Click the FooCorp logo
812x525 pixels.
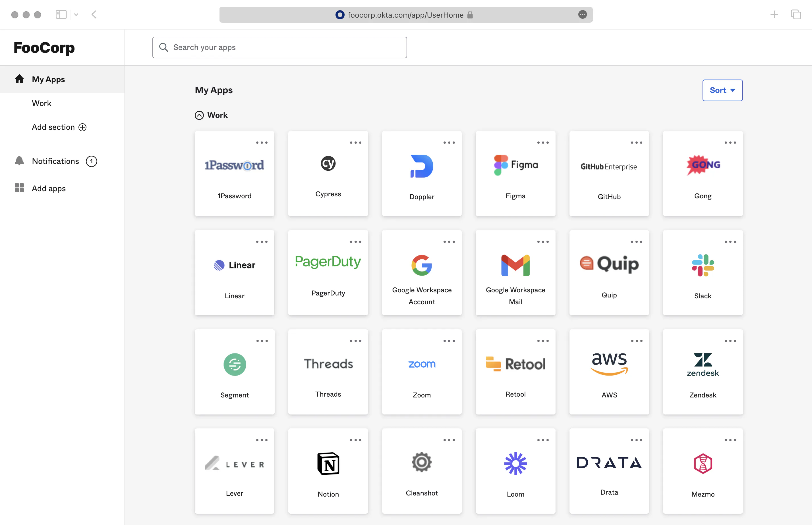44,48
